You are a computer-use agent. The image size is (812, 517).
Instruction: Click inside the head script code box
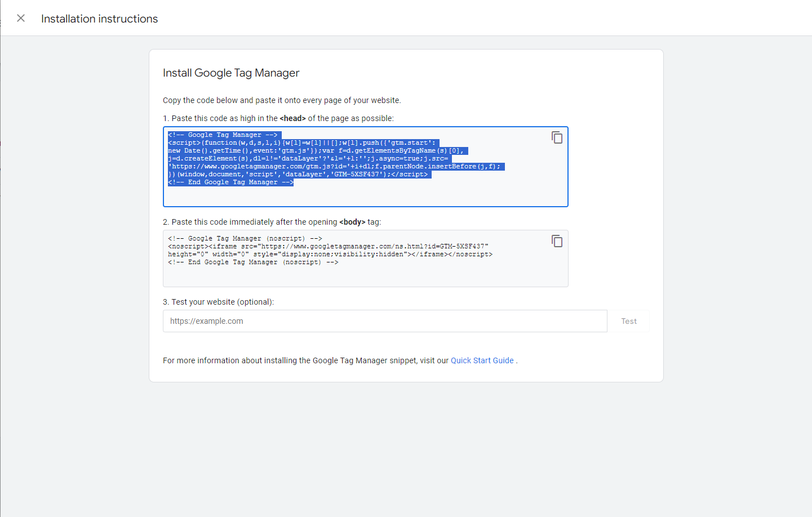tap(365, 167)
